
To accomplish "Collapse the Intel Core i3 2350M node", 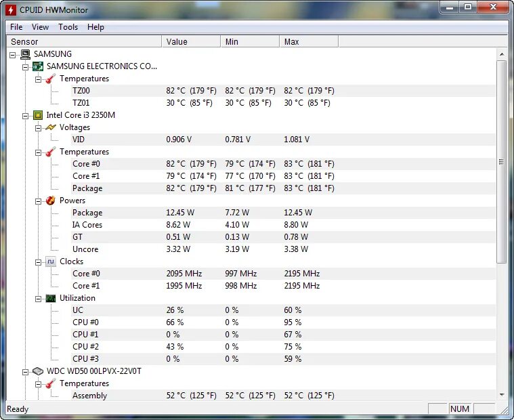I will pos(25,116).
